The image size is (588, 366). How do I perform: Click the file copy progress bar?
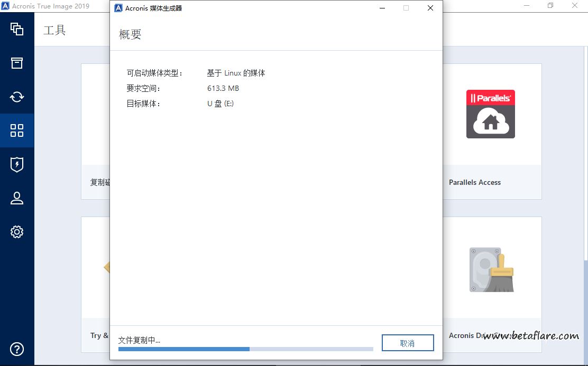click(245, 349)
